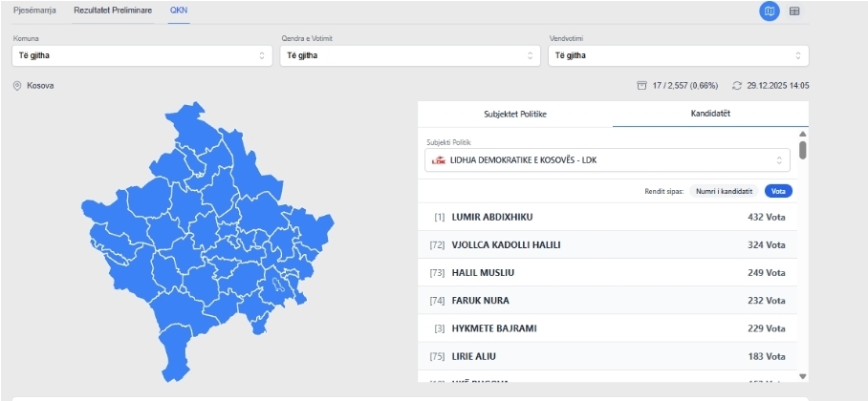Select candidate Lumir Abdixhiku row
Screen dimensions: 868x401
607,218
